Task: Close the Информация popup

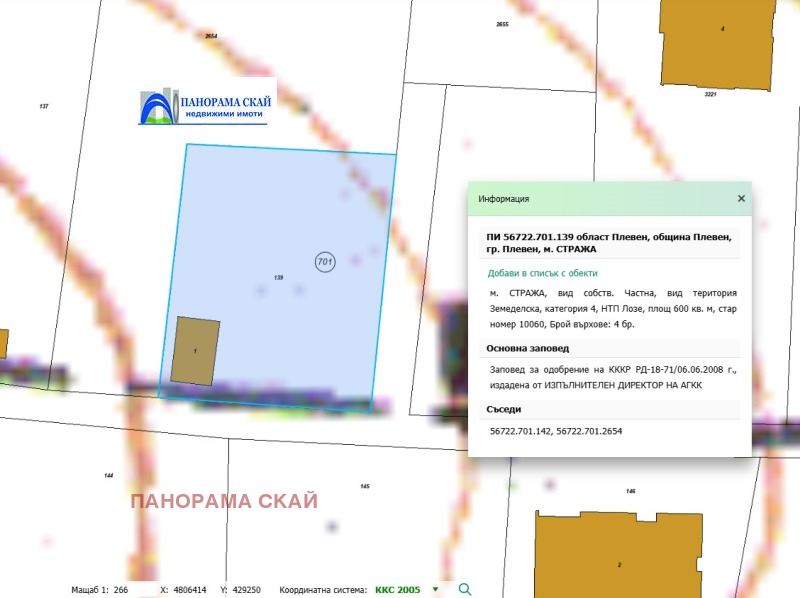Action: click(x=741, y=198)
